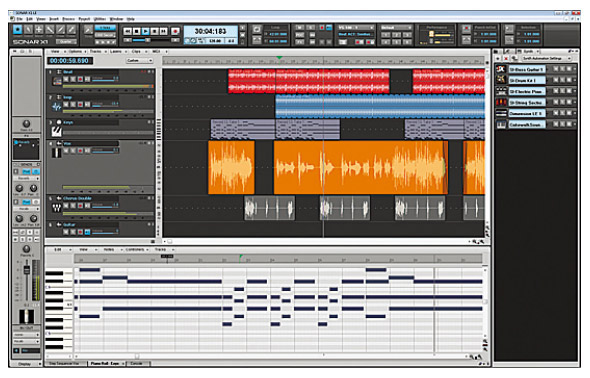Click the Rewind transport button
590x378 pixels.
coord(128,31)
